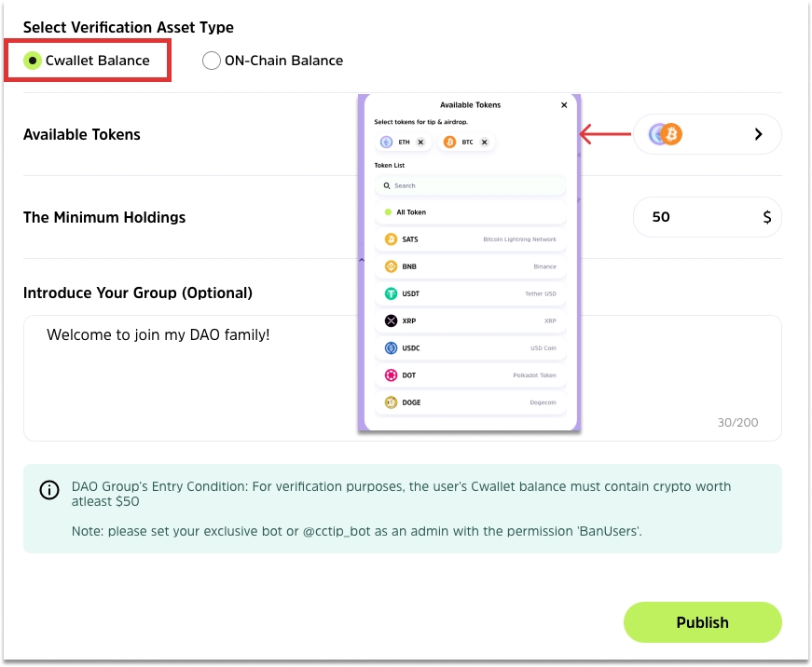812x667 pixels.
Task: Select the XRP token icon
Action: pos(391,320)
